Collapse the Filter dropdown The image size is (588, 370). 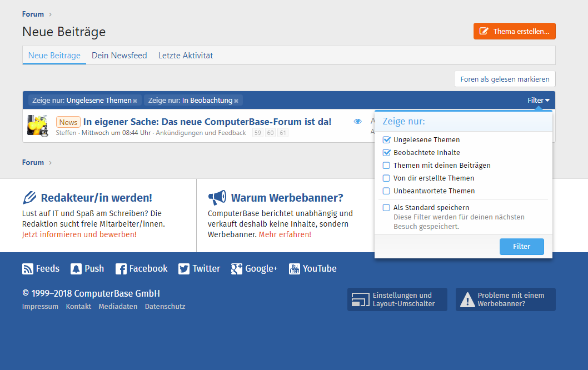[539, 100]
